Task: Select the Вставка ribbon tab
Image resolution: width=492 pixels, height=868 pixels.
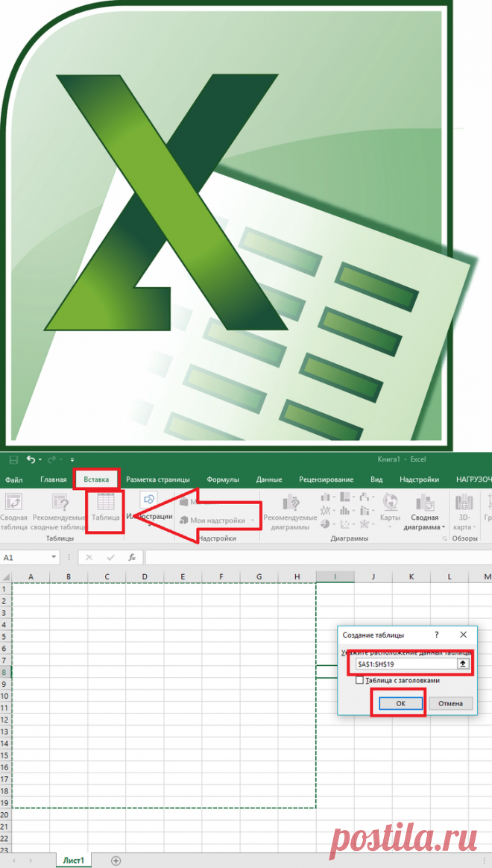Action: [x=96, y=479]
